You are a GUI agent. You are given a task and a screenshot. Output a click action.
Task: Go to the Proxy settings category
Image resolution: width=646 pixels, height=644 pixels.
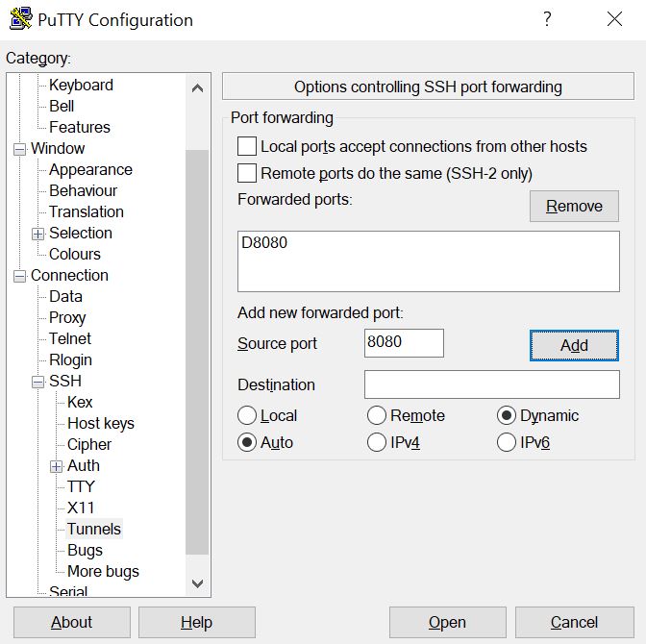[x=67, y=317]
